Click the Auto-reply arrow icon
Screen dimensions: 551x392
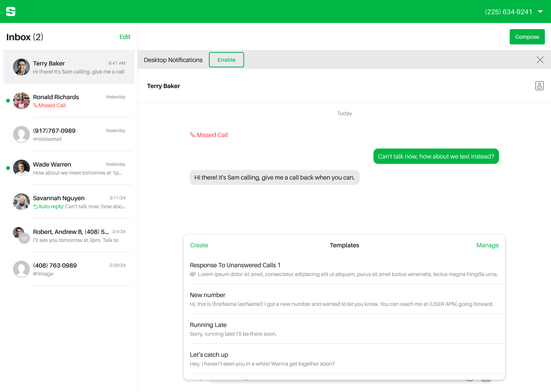36,206
